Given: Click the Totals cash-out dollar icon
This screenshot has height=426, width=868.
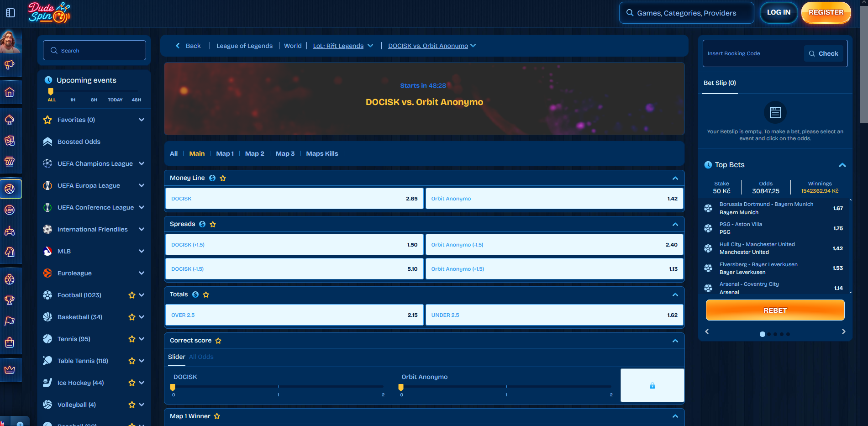Looking at the screenshot, I should 195,295.
